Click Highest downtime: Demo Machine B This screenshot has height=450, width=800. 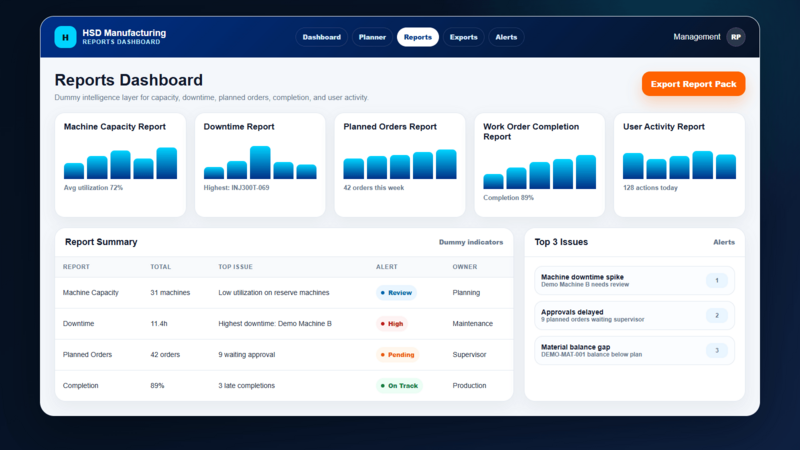275,324
